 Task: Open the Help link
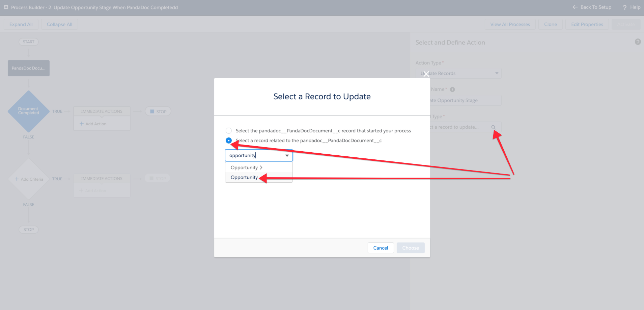[x=632, y=7]
